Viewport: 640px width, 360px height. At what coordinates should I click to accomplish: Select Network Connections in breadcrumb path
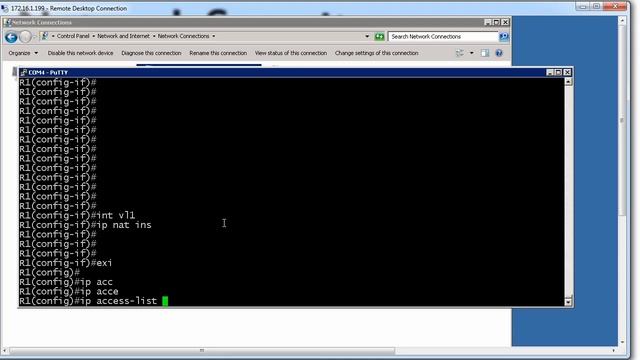point(183,36)
